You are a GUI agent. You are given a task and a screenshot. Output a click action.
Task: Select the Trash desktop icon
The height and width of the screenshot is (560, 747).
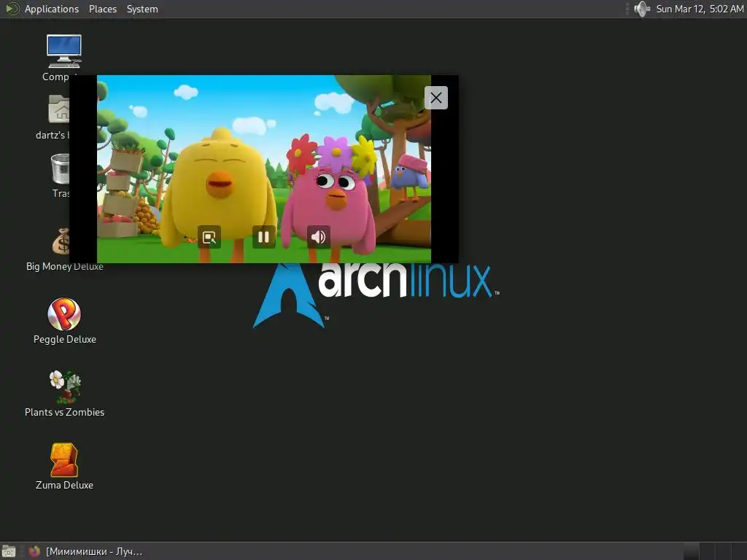pos(61,168)
